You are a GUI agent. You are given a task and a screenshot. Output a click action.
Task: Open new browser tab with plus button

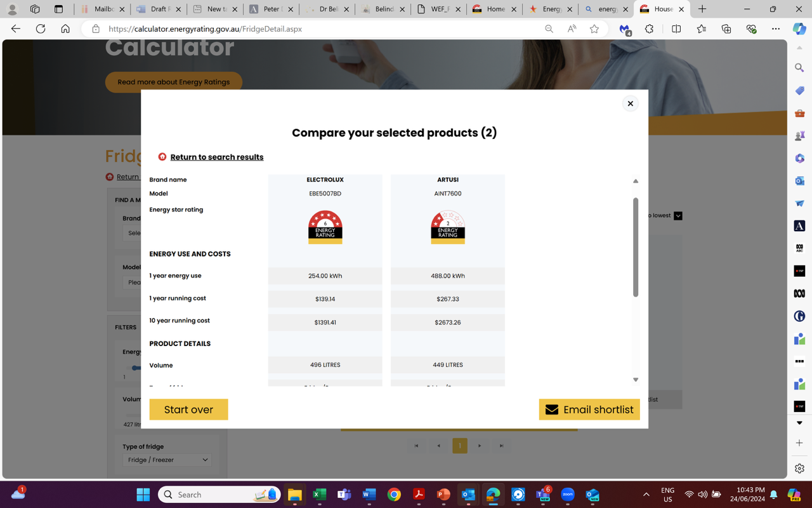(x=702, y=9)
